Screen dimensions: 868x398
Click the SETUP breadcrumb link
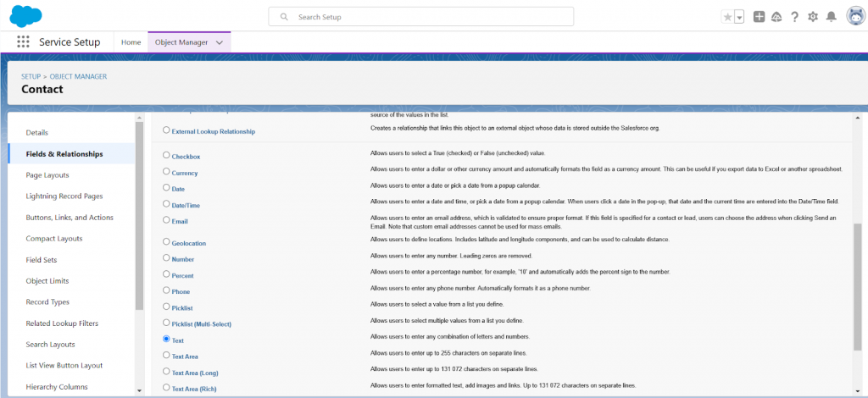point(31,76)
